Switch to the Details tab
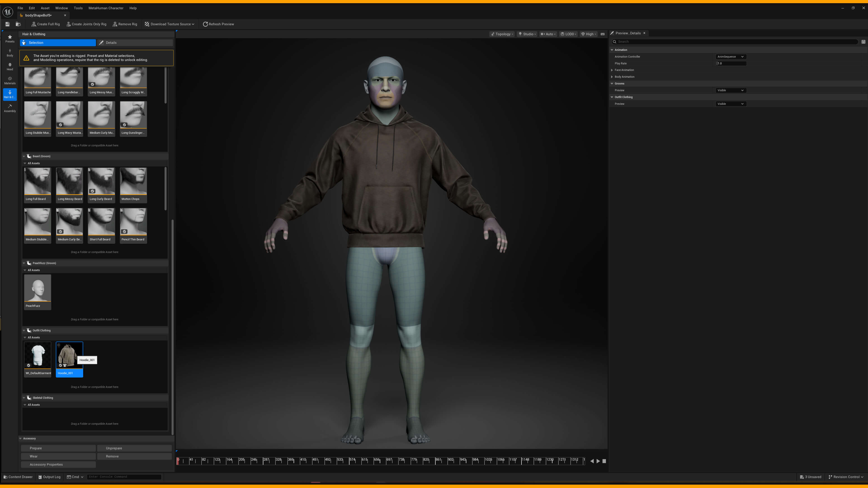Screen dimensions: 868x488 point(135,43)
